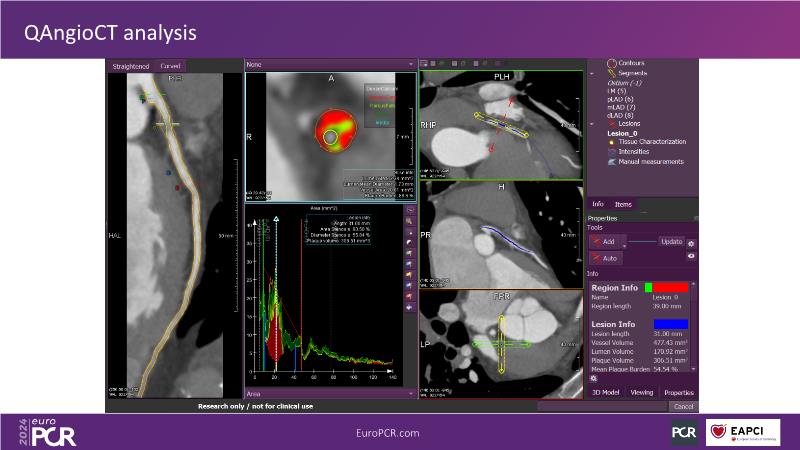The width and height of the screenshot is (800, 450).
Task: Select the Curved view tab
Action: pos(171,66)
